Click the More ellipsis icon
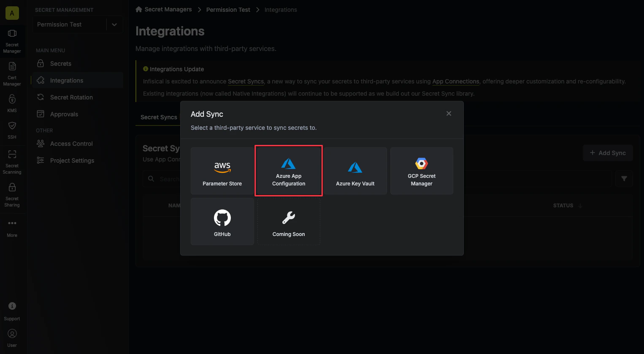The height and width of the screenshot is (354, 644). 12,223
